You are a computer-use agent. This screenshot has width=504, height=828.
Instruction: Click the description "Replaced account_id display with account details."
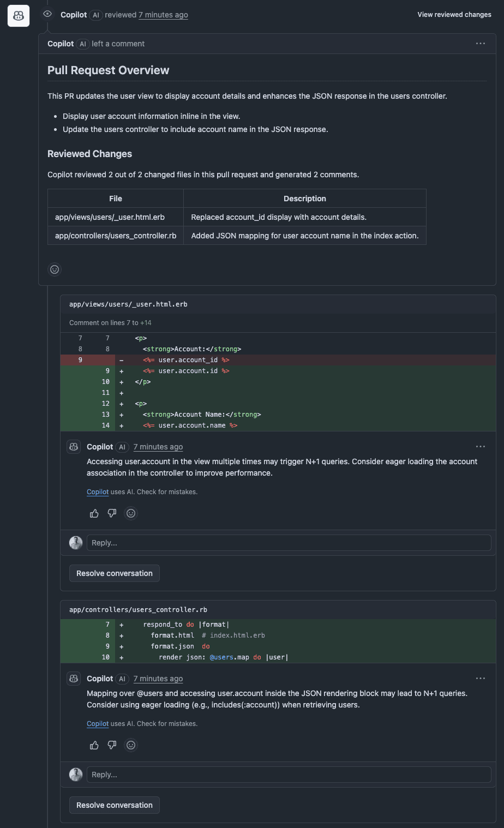pyautogui.click(x=279, y=217)
